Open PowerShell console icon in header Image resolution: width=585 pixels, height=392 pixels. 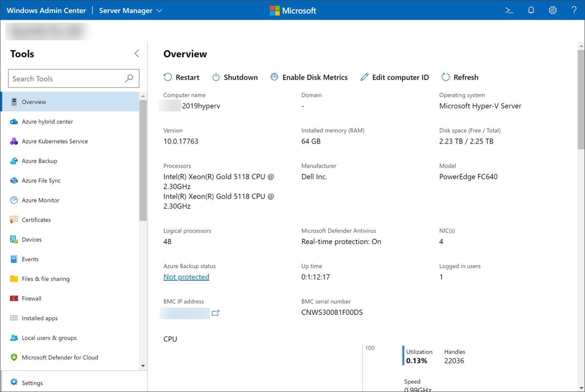click(x=509, y=11)
